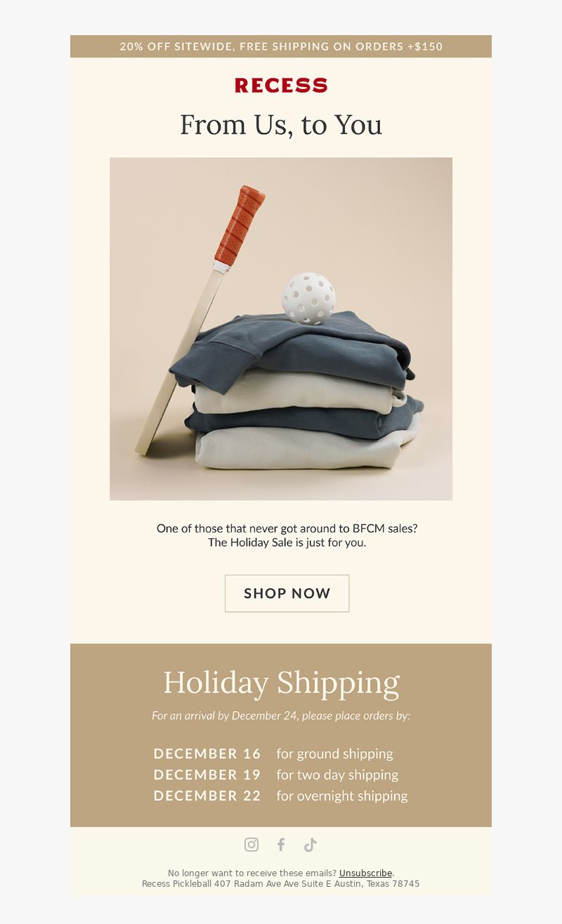Select the DECEMBER 19 date
This screenshot has height=924, width=562.
click(207, 774)
